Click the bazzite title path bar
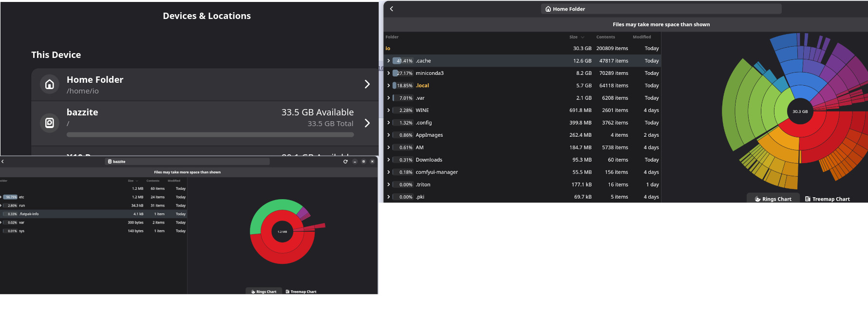Viewport: 868px width, 315px height. (x=188, y=162)
